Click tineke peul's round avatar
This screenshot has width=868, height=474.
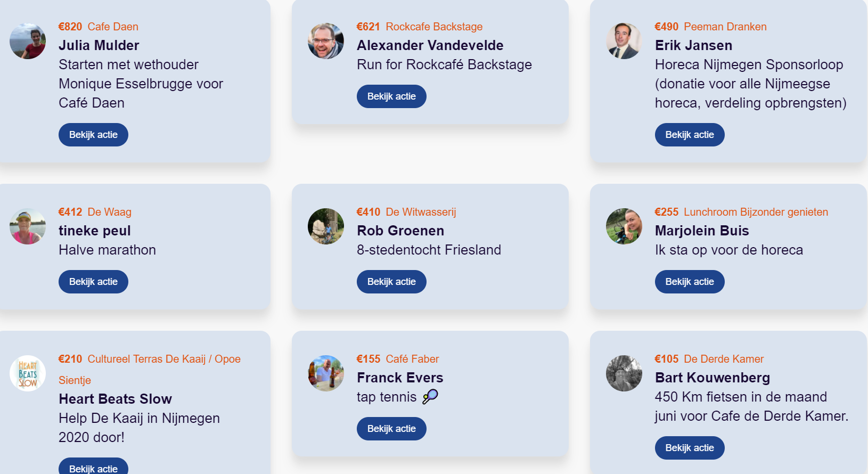(x=28, y=226)
